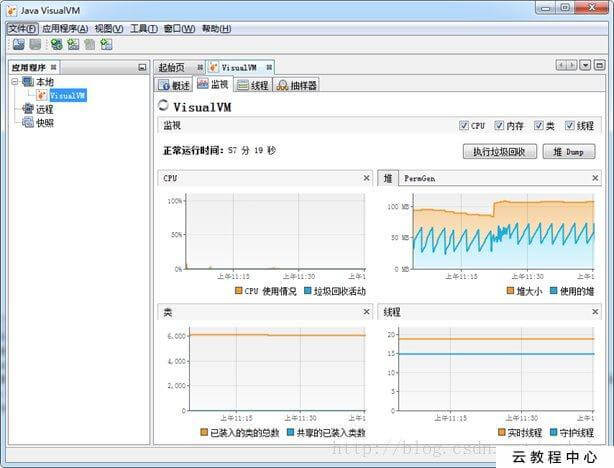
Task: Click the 已装入的类的总数 legend swatch
Action: click(204, 432)
